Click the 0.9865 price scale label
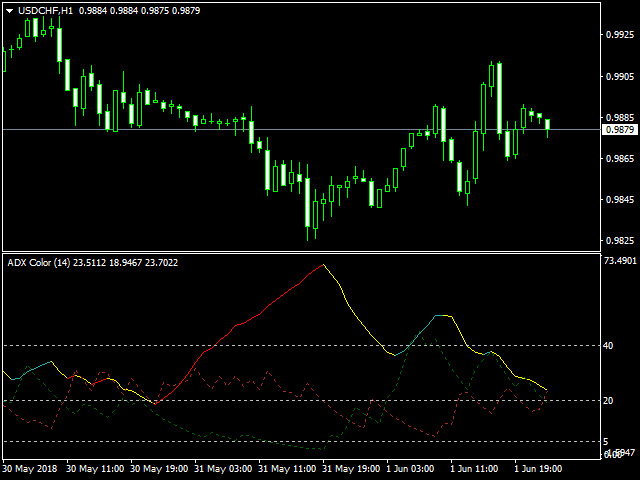The height and width of the screenshot is (480, 640). pos(622,158)
